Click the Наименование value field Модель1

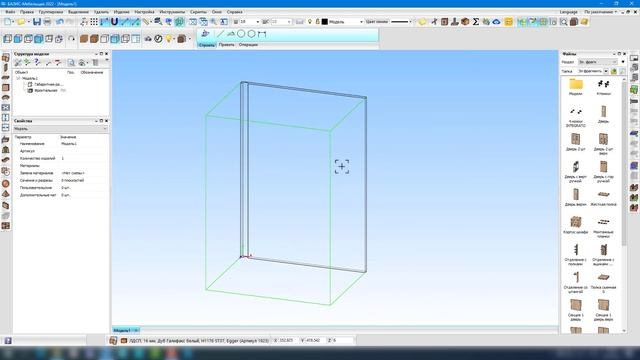[84, 144]
